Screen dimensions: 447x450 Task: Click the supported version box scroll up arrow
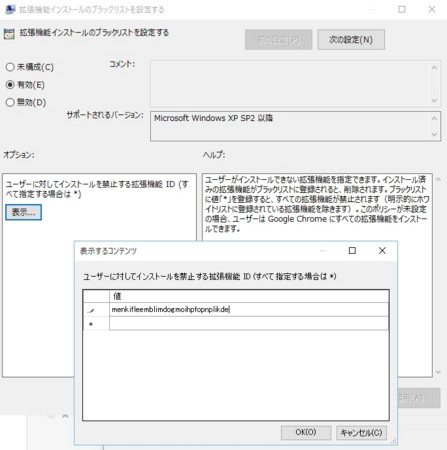point(434,119)
